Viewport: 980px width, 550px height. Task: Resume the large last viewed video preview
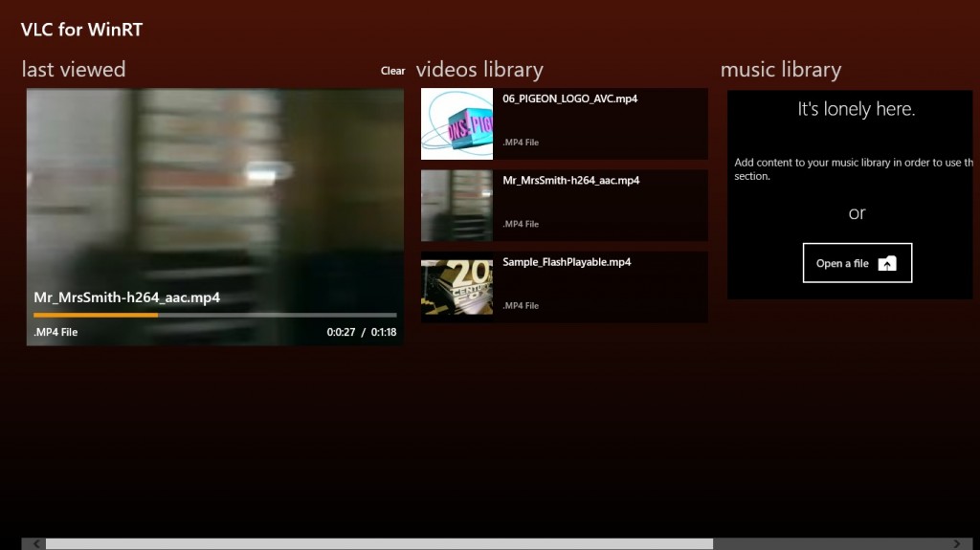pos(214,191)
